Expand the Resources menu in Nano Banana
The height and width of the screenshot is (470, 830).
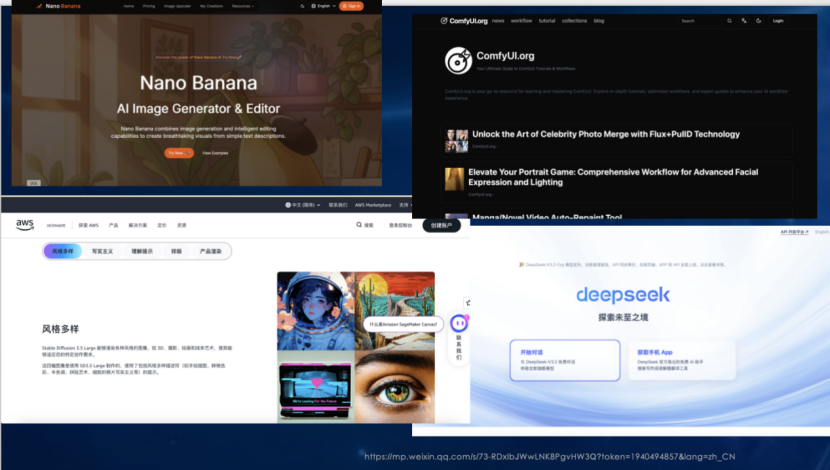click(x=241, y=6)
